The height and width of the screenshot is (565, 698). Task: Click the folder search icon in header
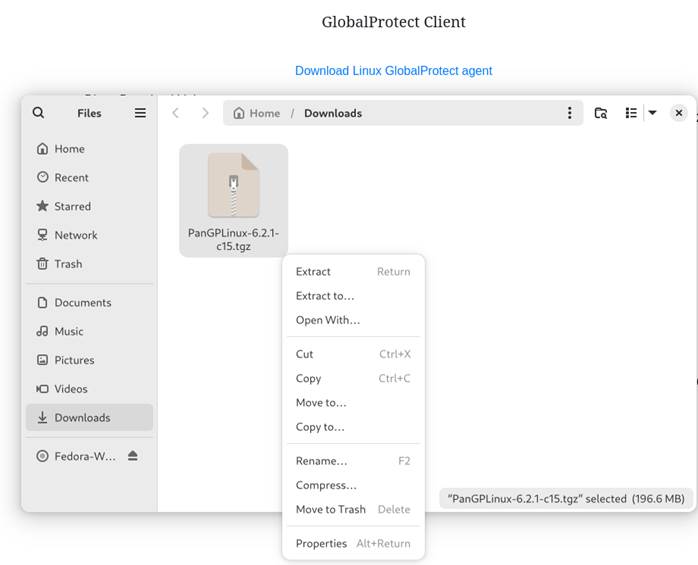click(x=601, y=113)
